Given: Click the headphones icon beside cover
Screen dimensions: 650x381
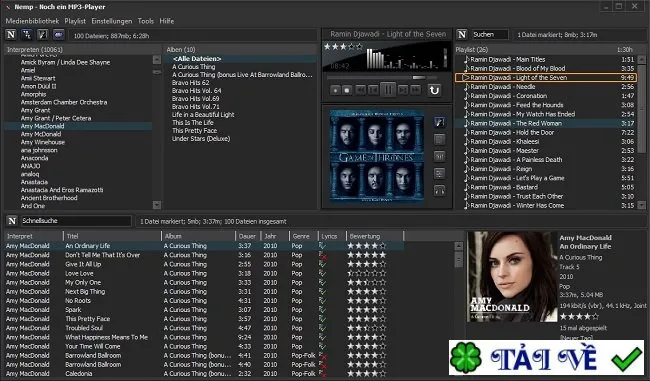Looking at the screenshot, I should coord(439,191).
